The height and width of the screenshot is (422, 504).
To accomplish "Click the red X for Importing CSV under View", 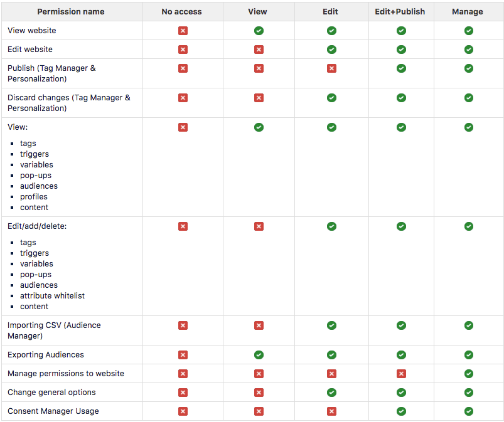I will (259, 325).
